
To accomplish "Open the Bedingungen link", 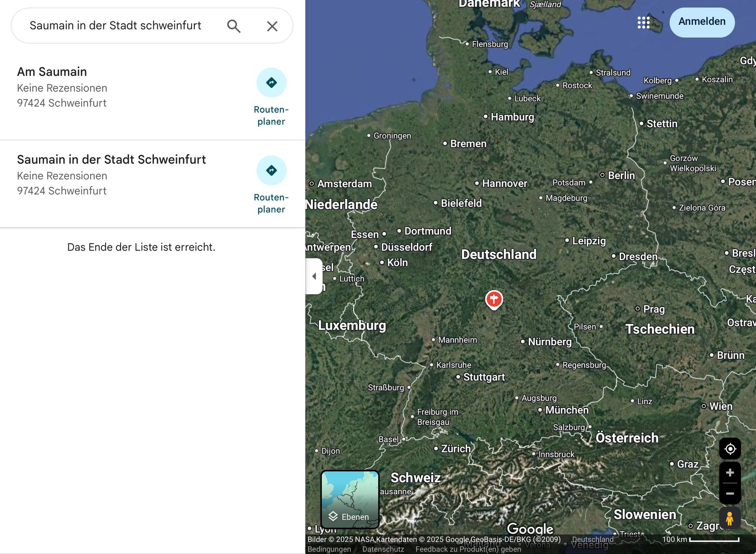I will [329, 549].
